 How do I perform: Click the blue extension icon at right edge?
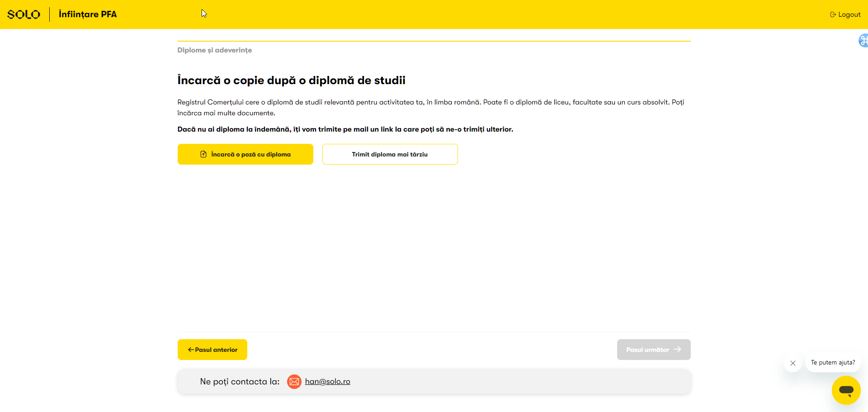coord(863,41)
